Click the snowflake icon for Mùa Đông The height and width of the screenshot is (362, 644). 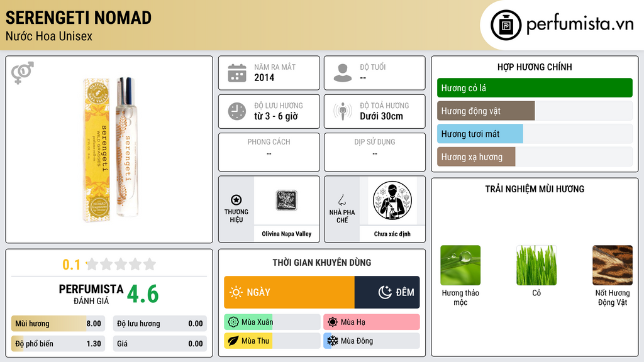[x=333, y=341]
